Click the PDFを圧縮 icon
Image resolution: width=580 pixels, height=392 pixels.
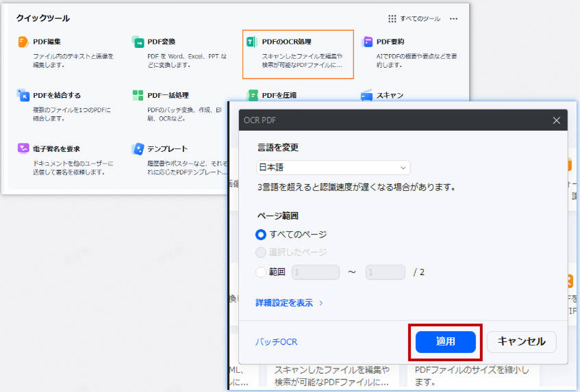252,95
